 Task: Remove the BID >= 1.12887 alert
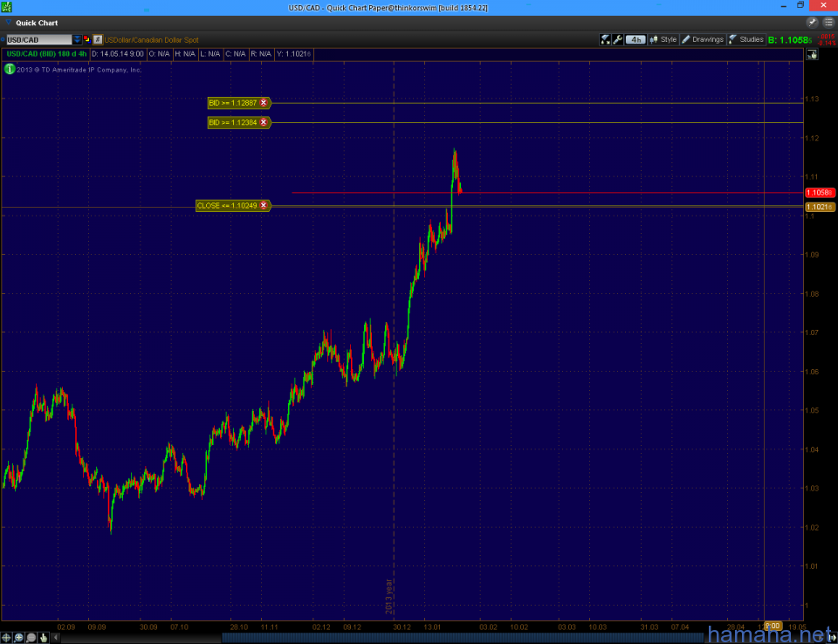pyautogui.click(x=264, y=103)
